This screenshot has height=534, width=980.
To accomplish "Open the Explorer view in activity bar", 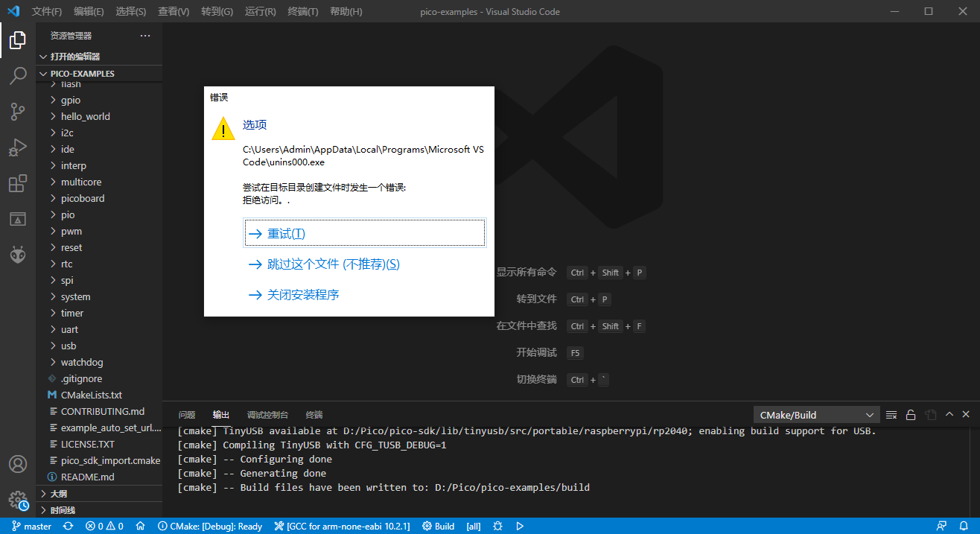I will point(18,40).
